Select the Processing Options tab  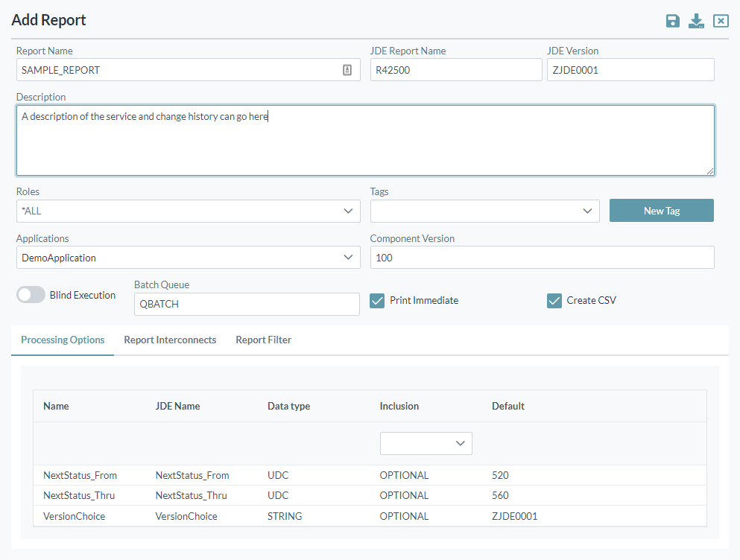pyautogui.click(x=63, y=340)
